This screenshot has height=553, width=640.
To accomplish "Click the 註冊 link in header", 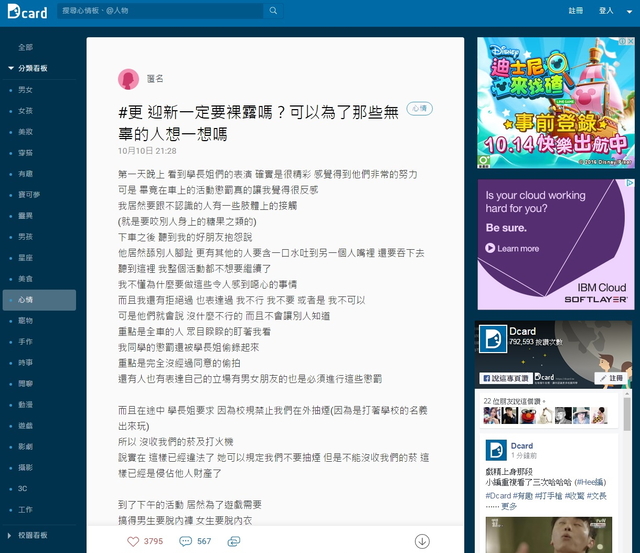I will coord(575,10).
